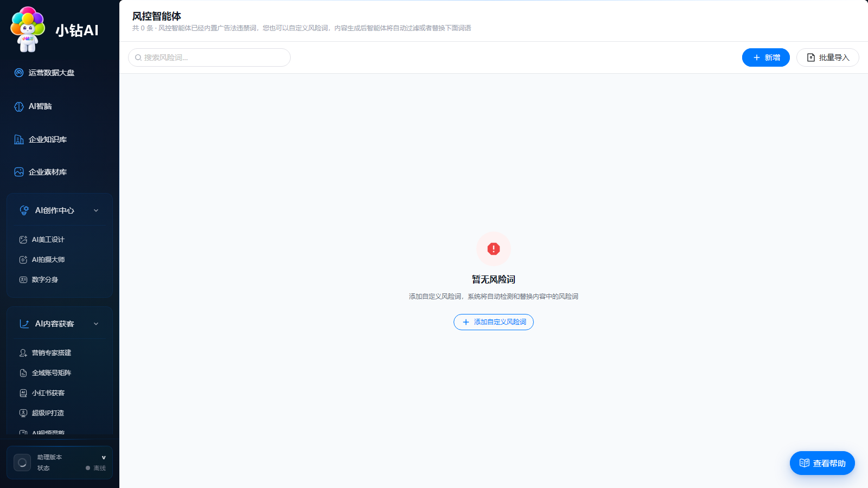Click the header subtitle starting 共 0 条

[302, 28]
